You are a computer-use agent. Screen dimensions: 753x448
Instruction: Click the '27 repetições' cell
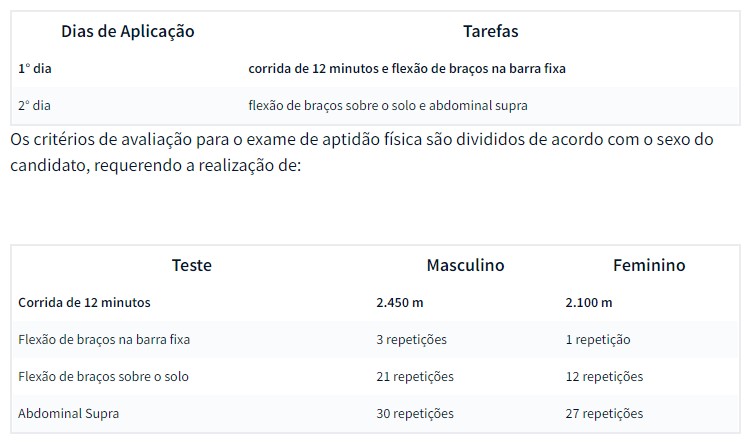tap(604, 413)
